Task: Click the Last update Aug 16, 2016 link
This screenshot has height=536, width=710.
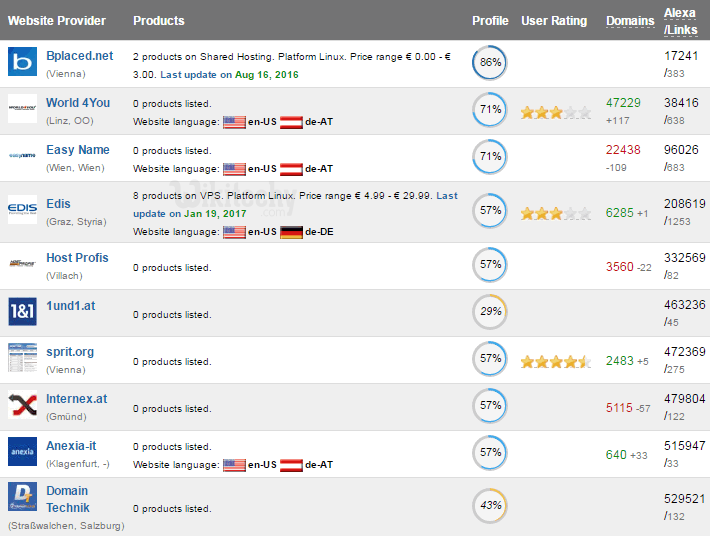Action: [x=229, y=75]
